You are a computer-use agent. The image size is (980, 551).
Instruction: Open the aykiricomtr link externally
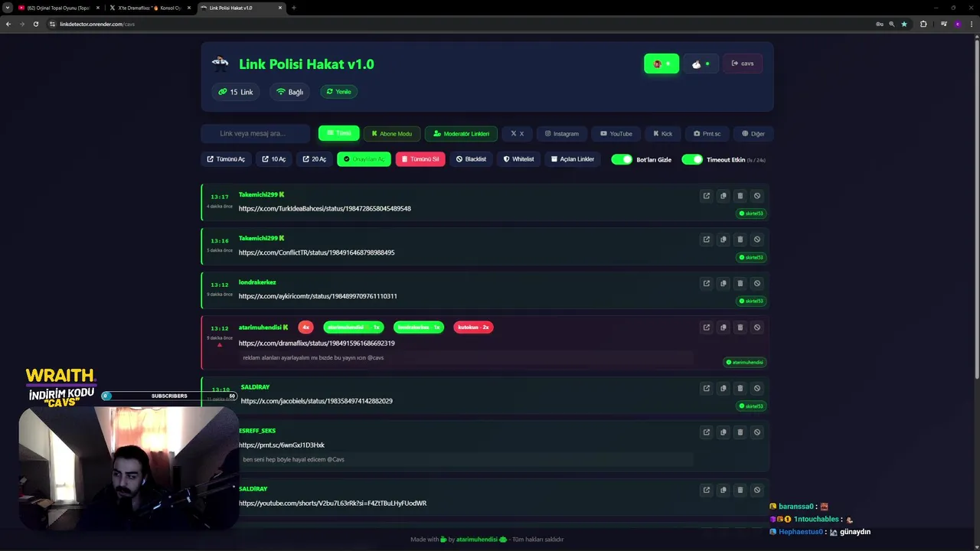click(x=706, y=283)
